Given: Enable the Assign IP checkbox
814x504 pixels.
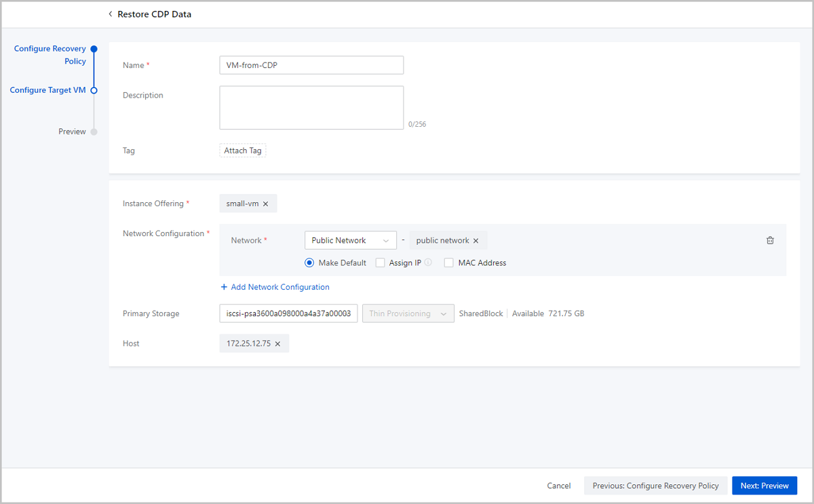Looking at the screenshot, I should click(381, 263).
